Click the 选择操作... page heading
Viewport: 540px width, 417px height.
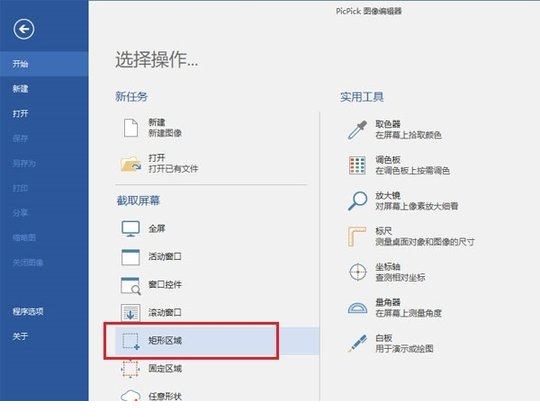pos(157,60)
